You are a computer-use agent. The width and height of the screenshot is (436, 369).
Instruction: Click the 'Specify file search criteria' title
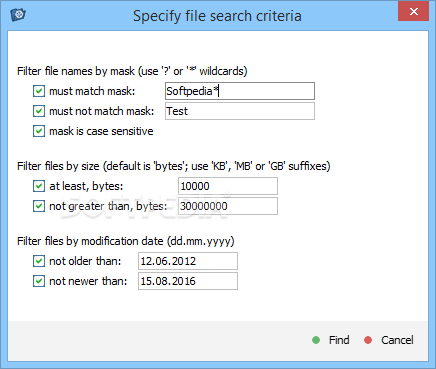coord(217,16)
